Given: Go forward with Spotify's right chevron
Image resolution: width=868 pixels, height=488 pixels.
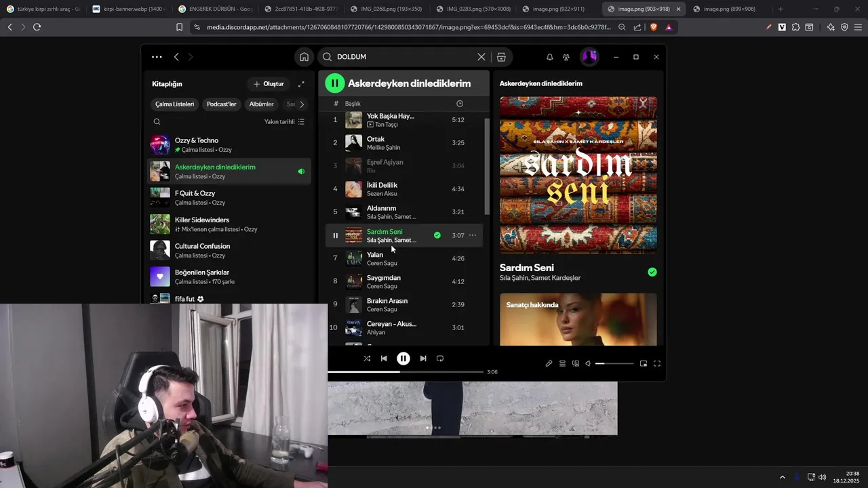Looking at the screenshot, I should pos(191,57).
